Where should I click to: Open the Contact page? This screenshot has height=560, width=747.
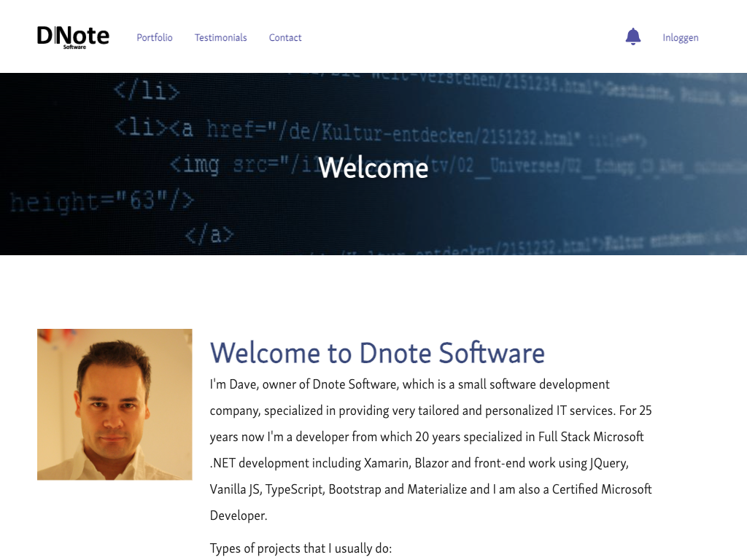click(x=285, y=37)
